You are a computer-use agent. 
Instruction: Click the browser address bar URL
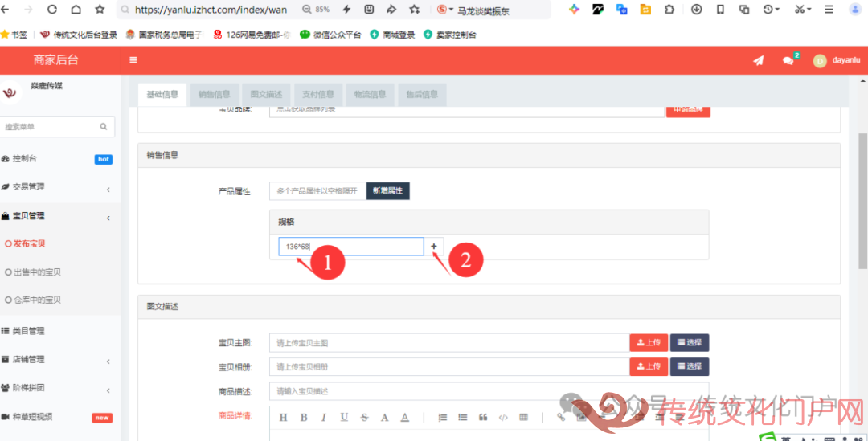(211, 10)
